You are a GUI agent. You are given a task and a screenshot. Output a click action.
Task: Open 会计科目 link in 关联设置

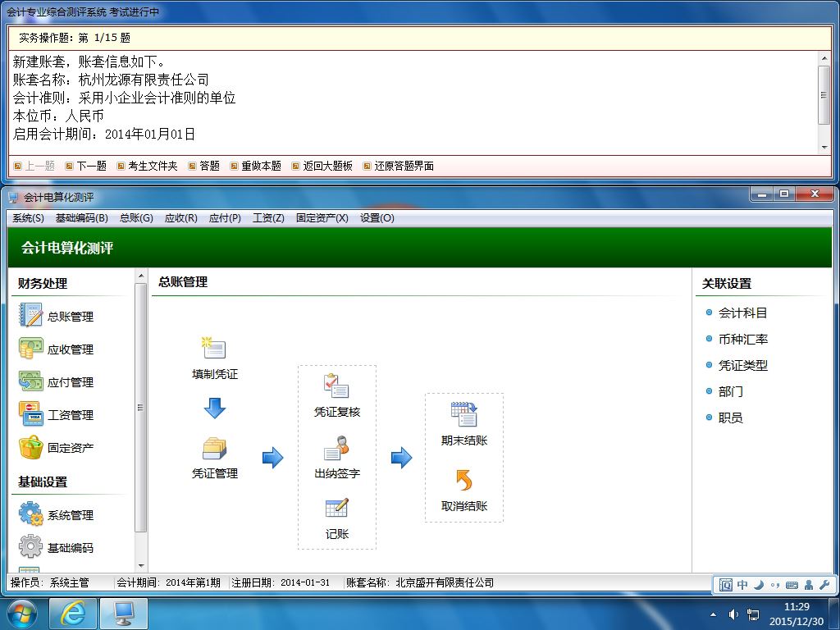point(742,313)
